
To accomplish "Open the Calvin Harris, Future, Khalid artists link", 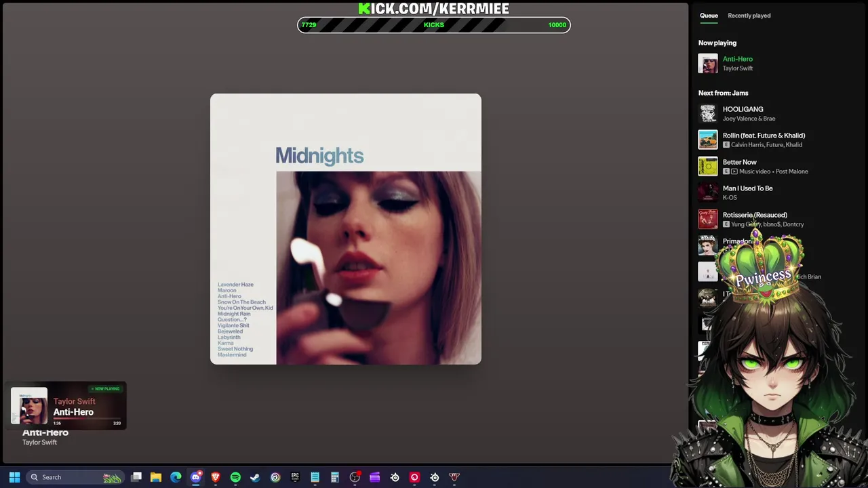I will tap(766, 145).
